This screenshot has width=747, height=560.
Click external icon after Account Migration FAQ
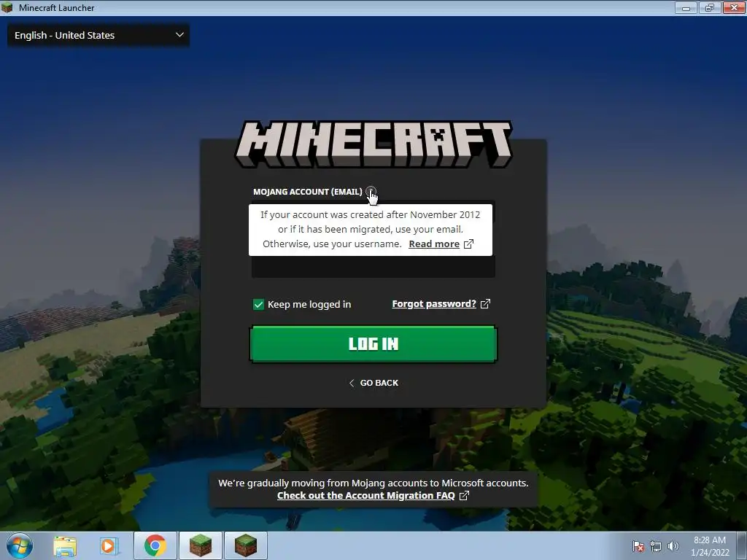[x=464, y=495]
